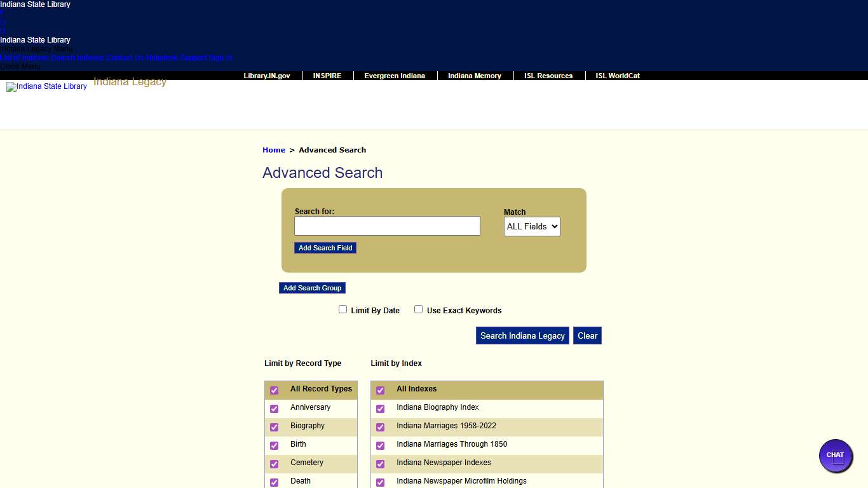The height and width of the screenshot is (488, 868).
Task: Open ISL WorldCat in the navigation bar
Action: pos(618,76)
